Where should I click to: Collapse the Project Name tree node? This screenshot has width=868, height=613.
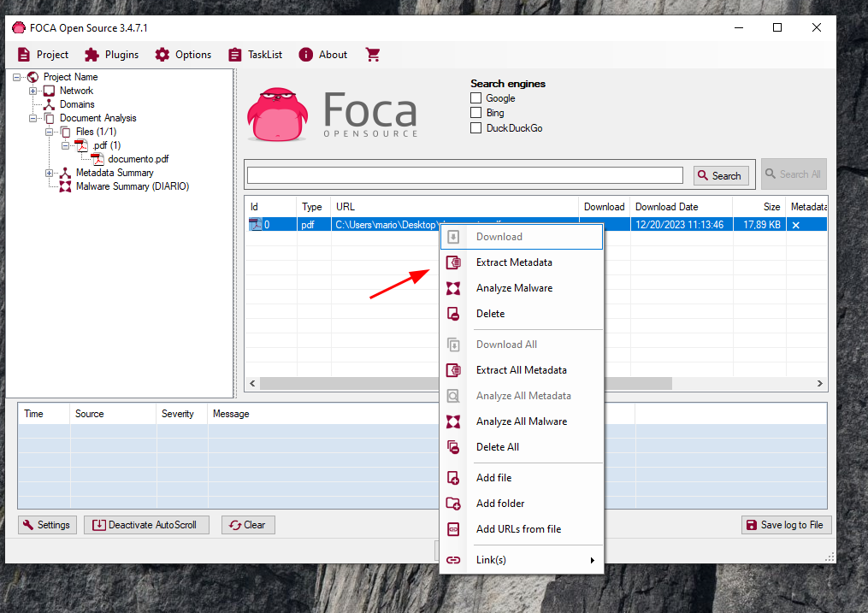tap(16, 77)
